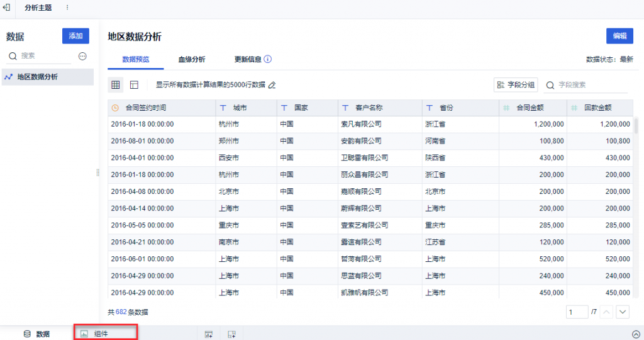Click the text type icon of 国家

pos(284,108)
